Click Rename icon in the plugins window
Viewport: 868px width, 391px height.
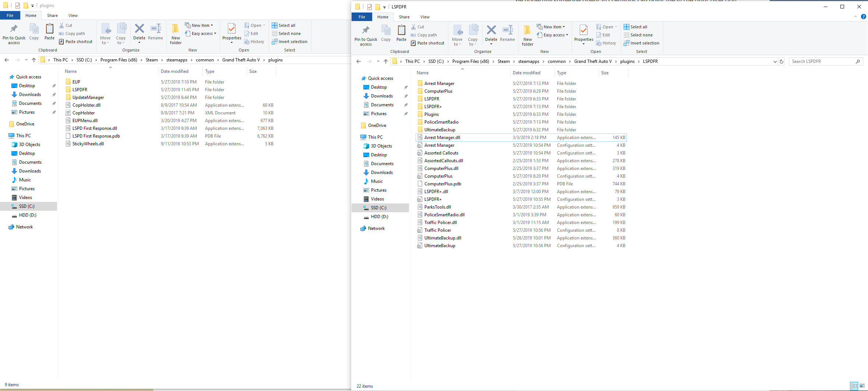[x=155, y=32]
